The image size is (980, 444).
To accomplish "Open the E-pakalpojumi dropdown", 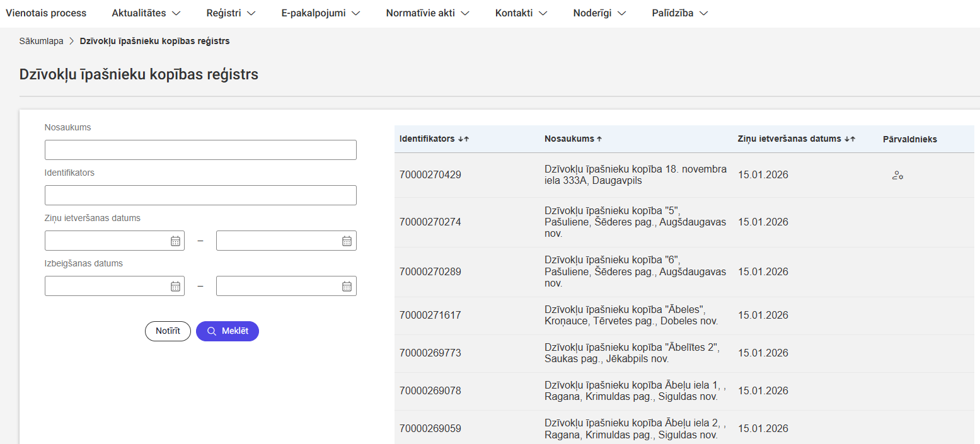I will (x=321, y=13).
